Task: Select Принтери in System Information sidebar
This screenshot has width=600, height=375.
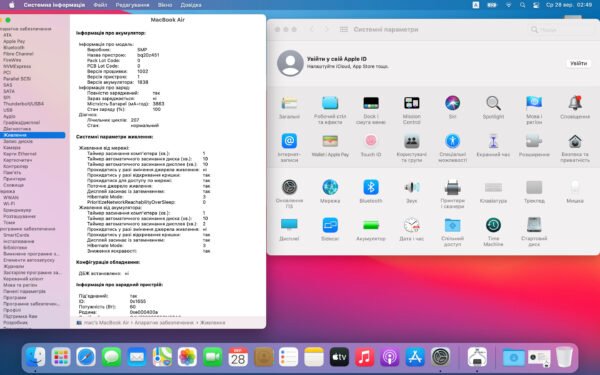Action: tap(15, 179)
